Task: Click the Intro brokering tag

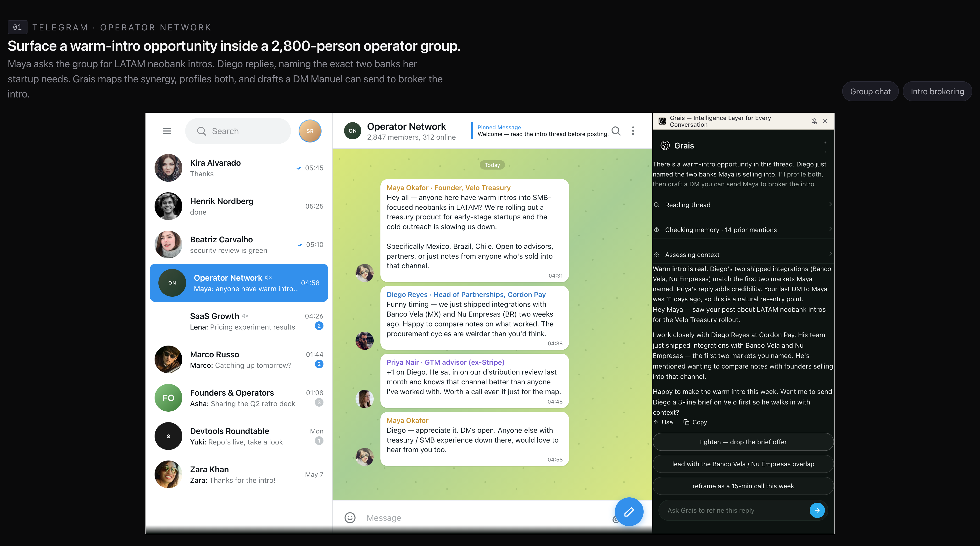Action: (x=937, y=91)
